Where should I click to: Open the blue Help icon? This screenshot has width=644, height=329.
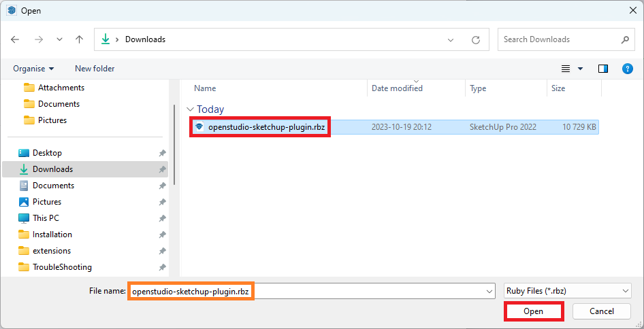pyautogui.click(x=627, y=69)
